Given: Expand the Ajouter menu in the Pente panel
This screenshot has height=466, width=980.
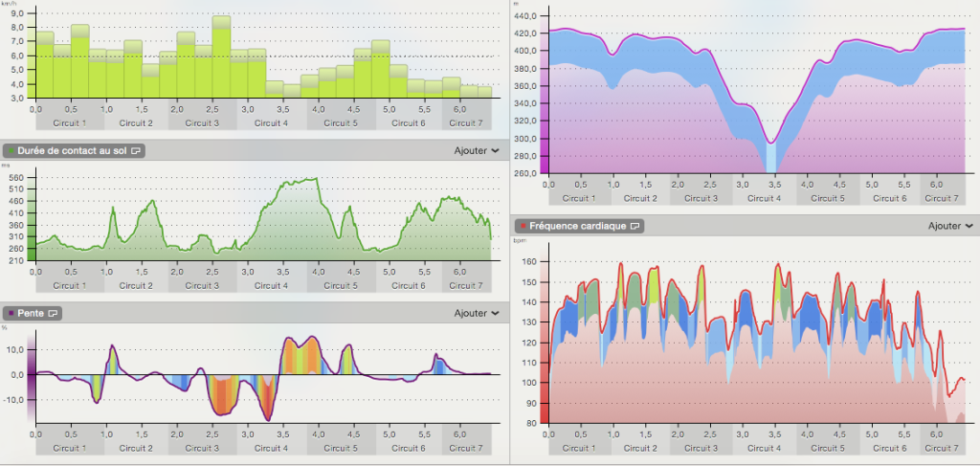Looking at the screenshot, I should (476, 313).
